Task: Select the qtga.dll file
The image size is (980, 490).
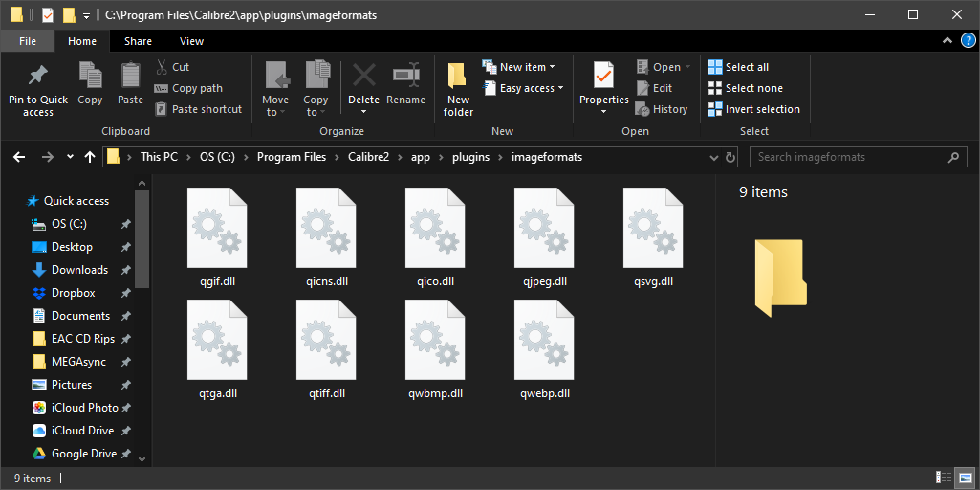Action: click(x=217, y=350)
